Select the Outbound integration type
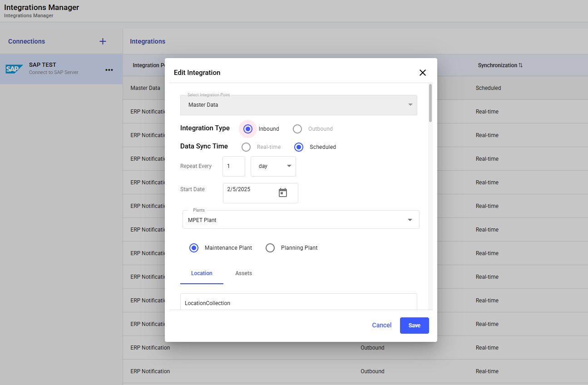The height and width of the screenshot is (385, 588). coord(297,129)
